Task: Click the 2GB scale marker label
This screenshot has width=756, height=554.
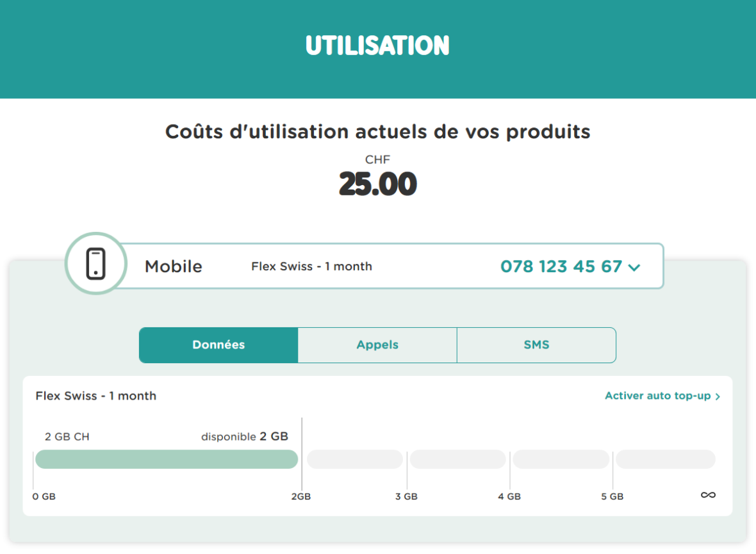Action: pos(301,496)
